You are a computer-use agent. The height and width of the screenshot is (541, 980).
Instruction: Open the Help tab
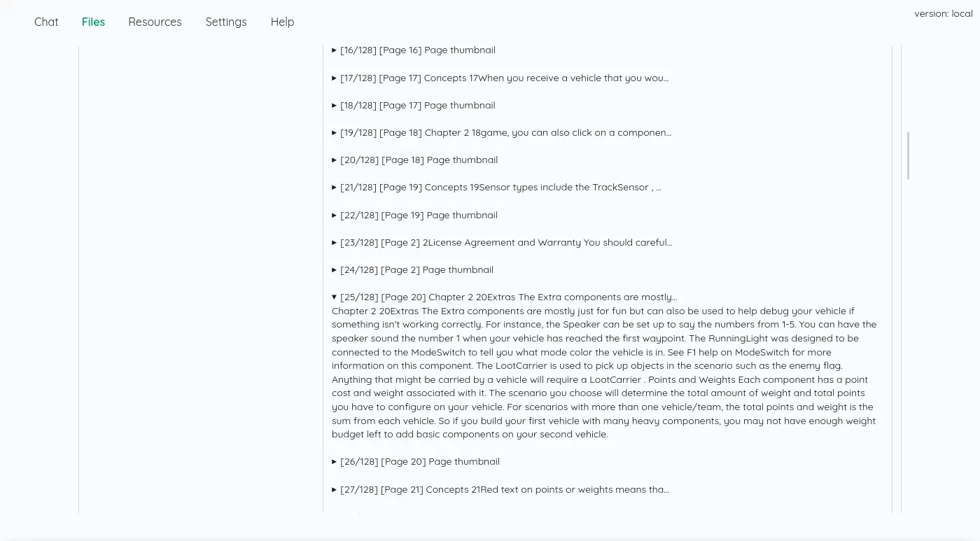tap(282, 22)
